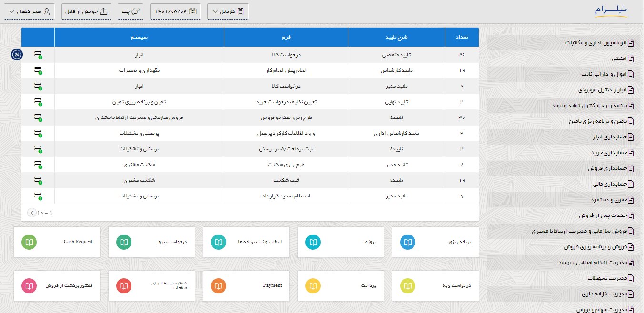Click book icon of انتخاب و ثبت برنامه ها

point(219,242)
